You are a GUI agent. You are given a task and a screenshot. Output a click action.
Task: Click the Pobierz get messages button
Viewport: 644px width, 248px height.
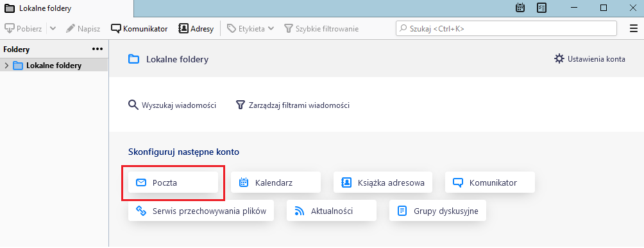click(23, 29)
